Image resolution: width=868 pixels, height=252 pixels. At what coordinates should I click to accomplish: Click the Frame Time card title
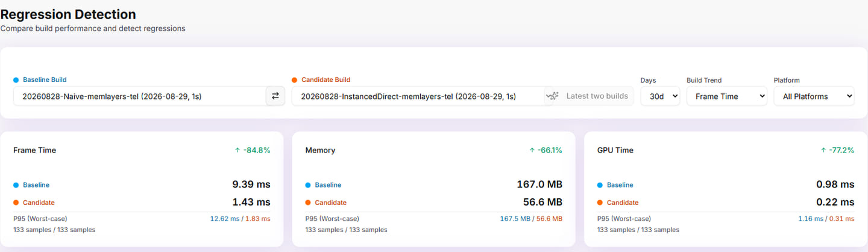click(x=34, y=150)
